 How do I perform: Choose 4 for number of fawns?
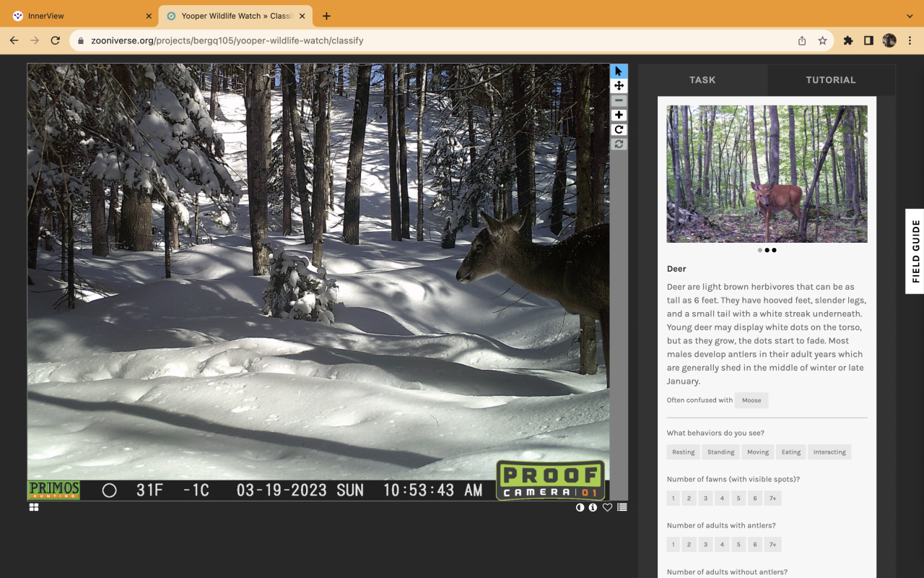[722, 499]
